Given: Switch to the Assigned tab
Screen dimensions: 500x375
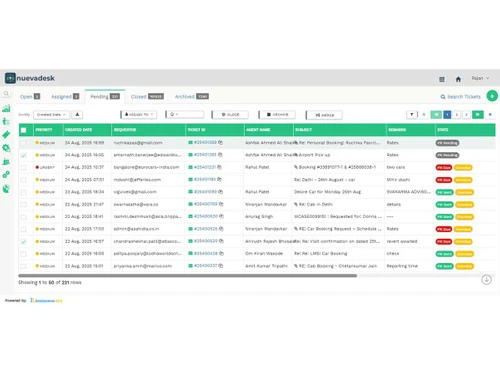Looking at the screenshot, I should tap(65, 97).
